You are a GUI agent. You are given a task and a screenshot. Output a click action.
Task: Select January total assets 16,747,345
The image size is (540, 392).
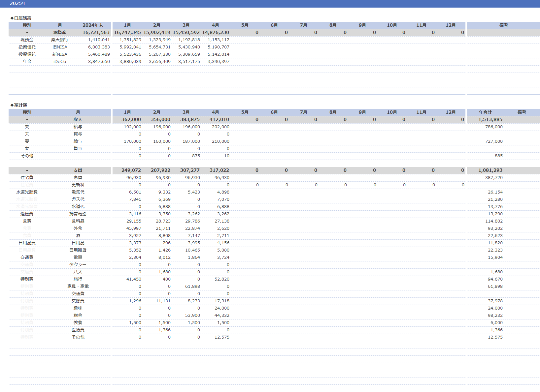click(127, 33)
